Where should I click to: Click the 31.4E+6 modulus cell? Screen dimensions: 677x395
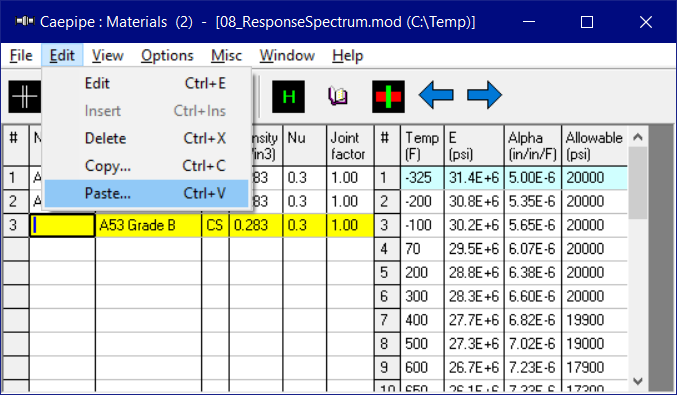pos(474,177)
